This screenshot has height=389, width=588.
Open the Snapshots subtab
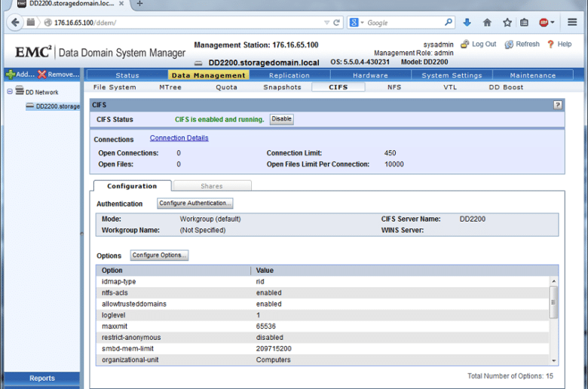tap(282, 87)
